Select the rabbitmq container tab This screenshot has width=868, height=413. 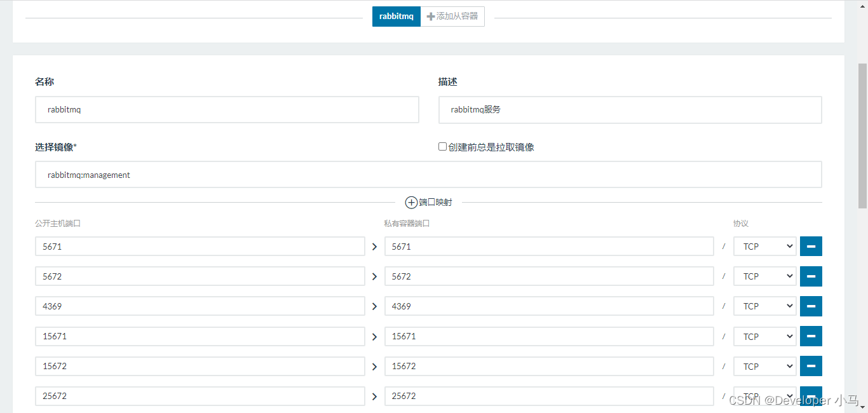pos(397,17)
